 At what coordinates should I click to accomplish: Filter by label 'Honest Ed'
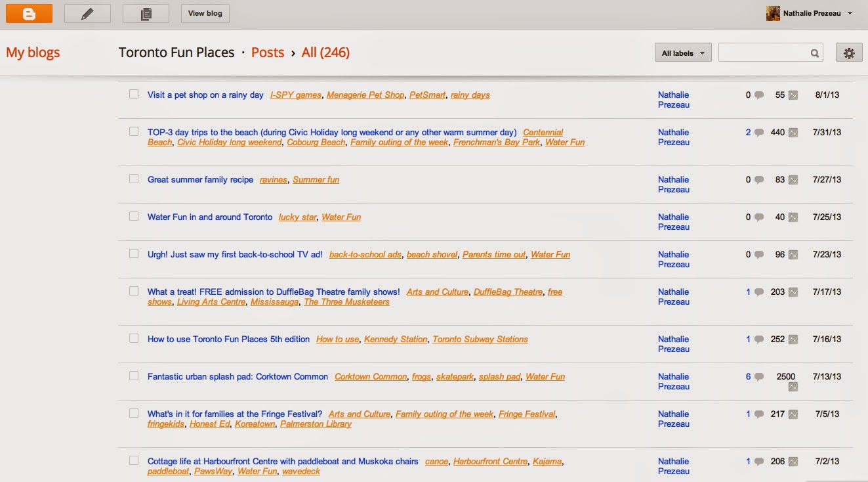pyautogui.click(x=209, y=424)
